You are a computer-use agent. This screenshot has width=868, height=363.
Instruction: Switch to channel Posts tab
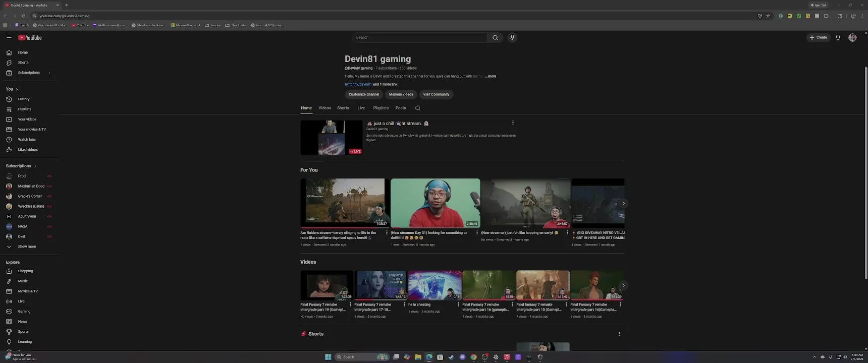pyautogui.click(x=401, y=108)
